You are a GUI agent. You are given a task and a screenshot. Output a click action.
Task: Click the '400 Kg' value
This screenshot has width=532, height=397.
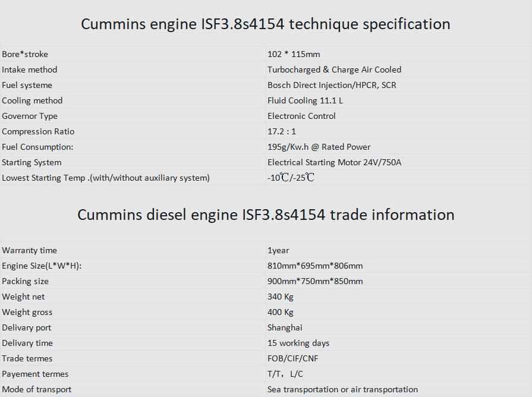(x=280, y=312)
